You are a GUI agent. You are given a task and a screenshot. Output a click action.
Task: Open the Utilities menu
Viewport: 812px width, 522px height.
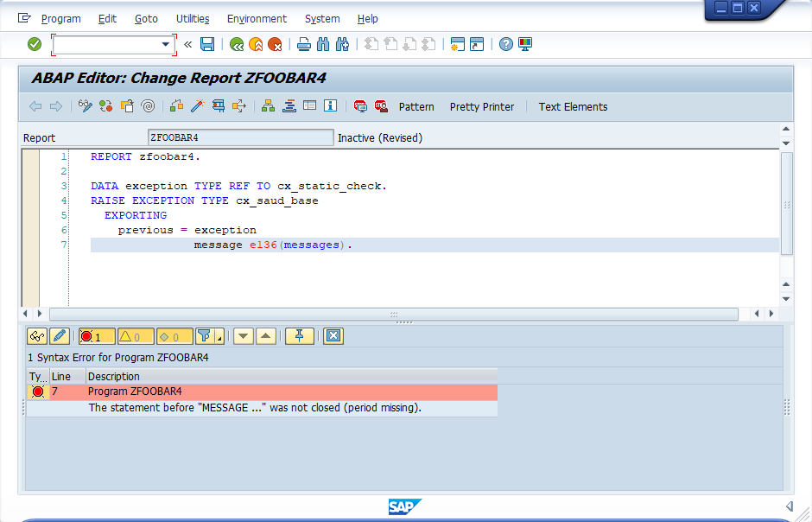[193, 19]
